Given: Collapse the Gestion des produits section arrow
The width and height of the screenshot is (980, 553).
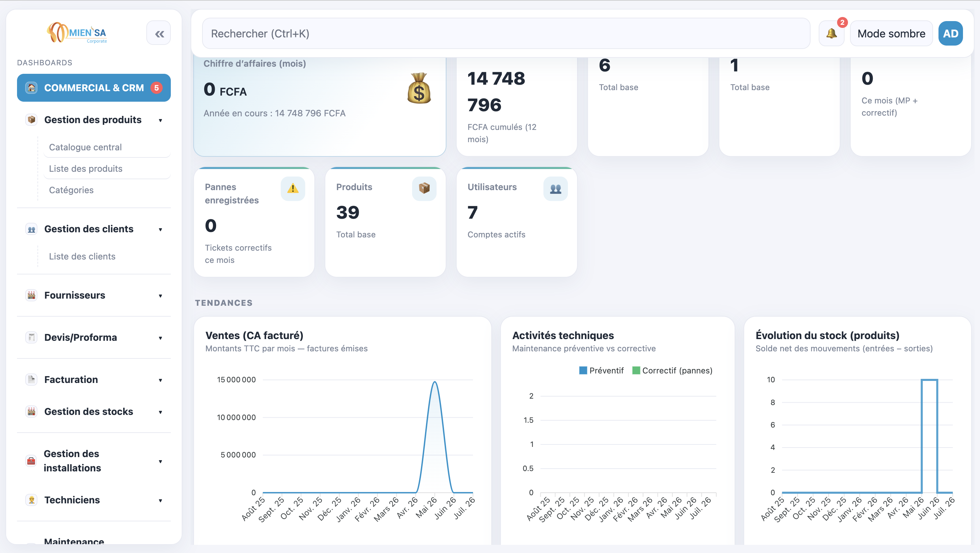Looking at the screenshot, I should point(160,120).
